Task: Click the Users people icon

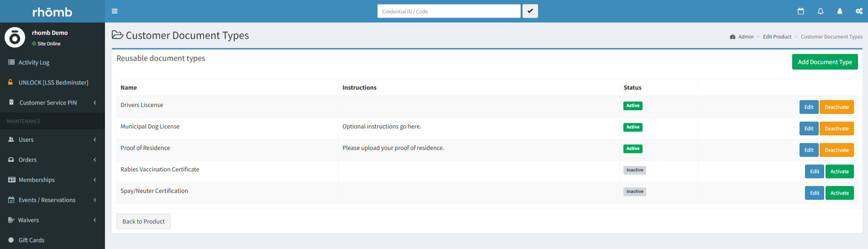Action: 11,139
